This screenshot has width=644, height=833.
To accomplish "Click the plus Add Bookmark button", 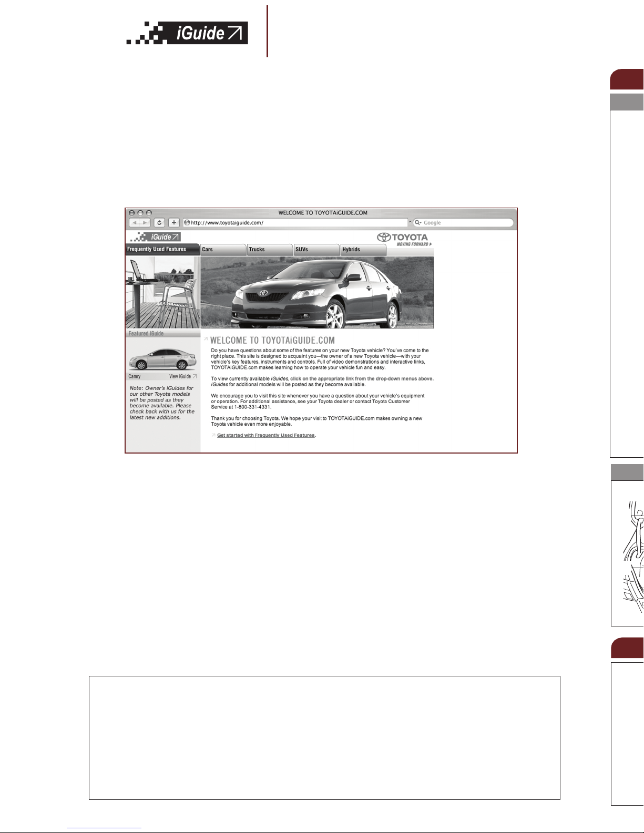I will [175, 223].
